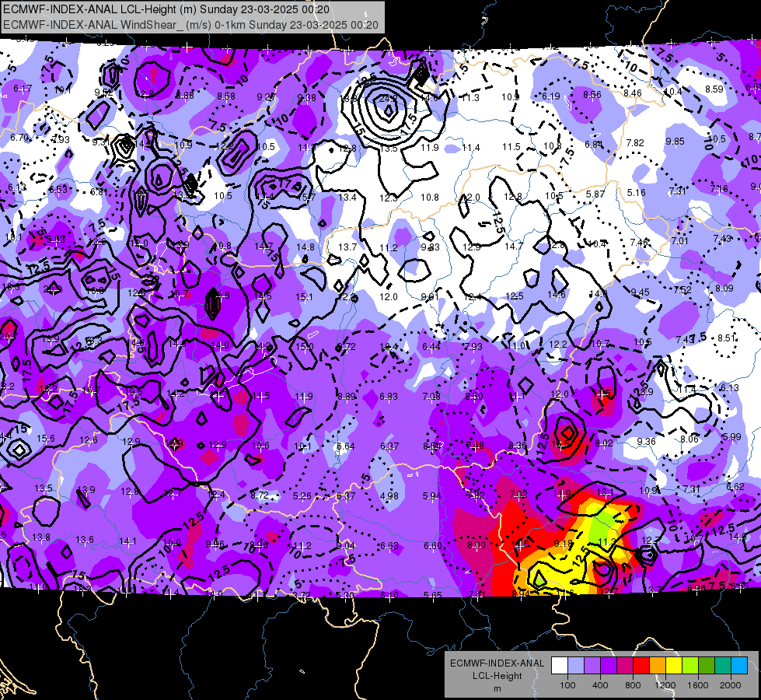Click the wind shear value 9.85
Viewport: 761px width, 700px height.
point(675,142)
